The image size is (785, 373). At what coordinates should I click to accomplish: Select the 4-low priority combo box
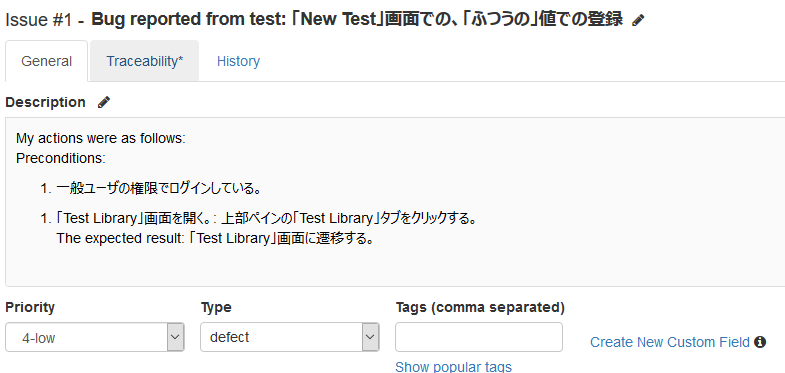[95, 337]
